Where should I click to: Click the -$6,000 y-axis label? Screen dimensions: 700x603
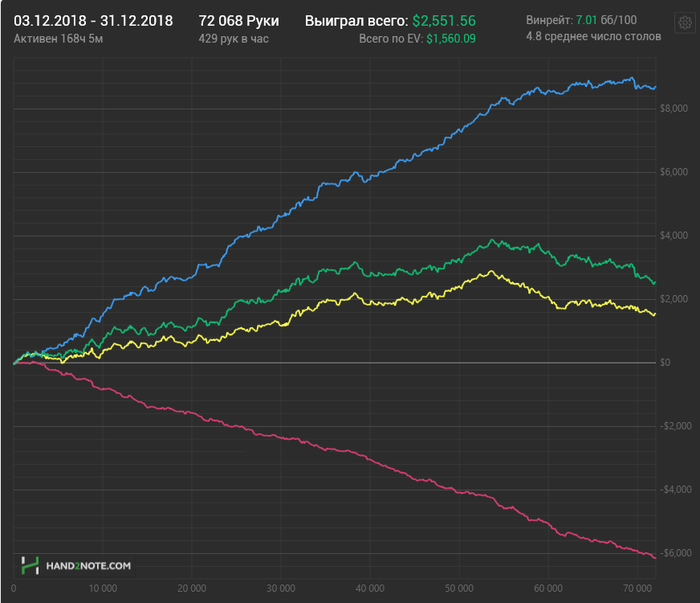coord(675,553)
